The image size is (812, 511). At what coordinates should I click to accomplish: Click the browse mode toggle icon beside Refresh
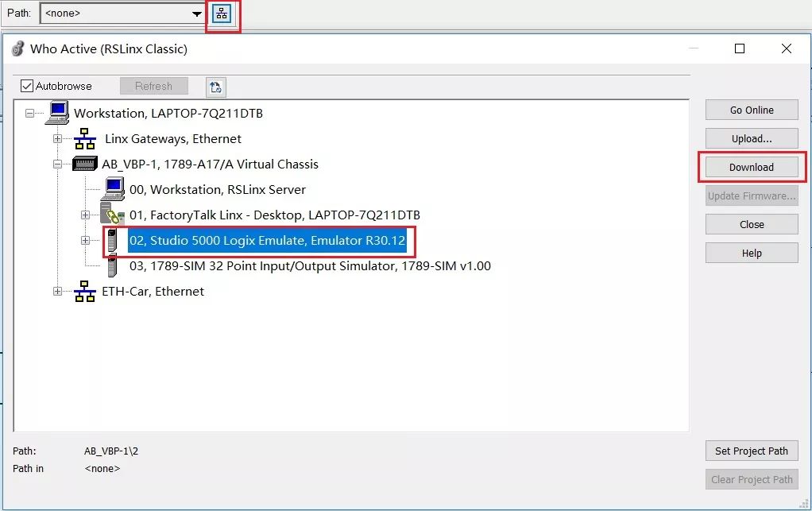(216, 87)
